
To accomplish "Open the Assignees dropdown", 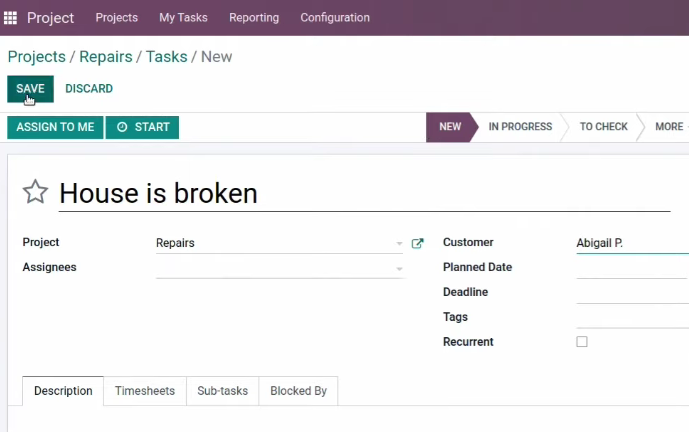I will tap(280, 268).
